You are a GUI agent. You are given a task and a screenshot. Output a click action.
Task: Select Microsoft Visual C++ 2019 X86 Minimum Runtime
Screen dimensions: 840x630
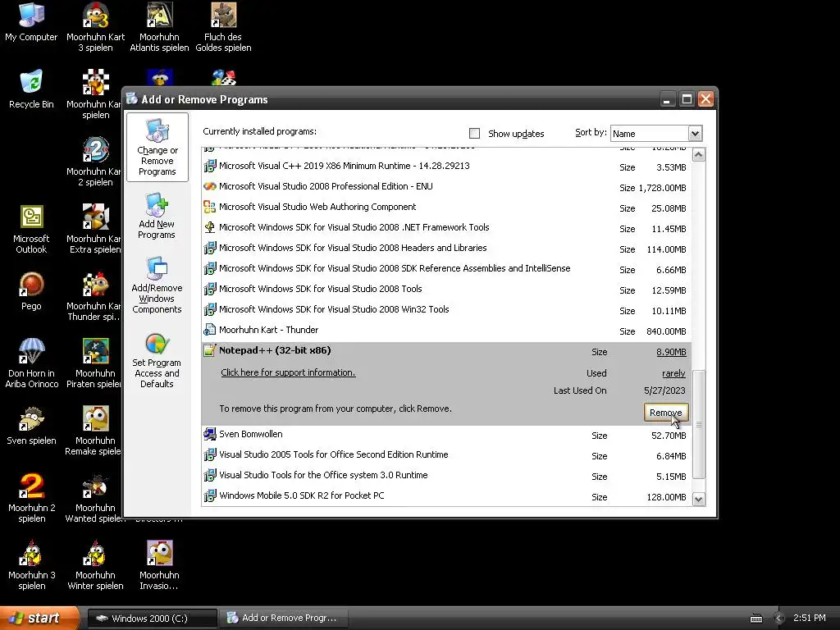click(x=447, y=167)
